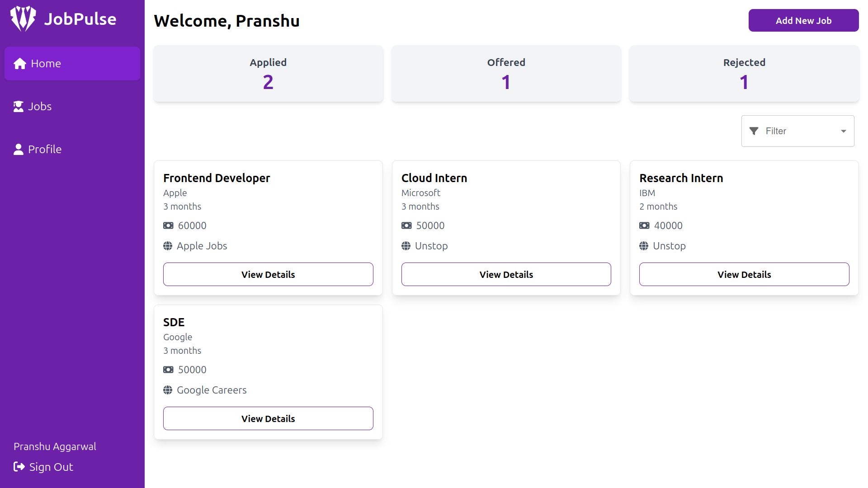Select the Rejected stats card
The height and width of the screenshot is (488, 868).
pyautogui.click(x=744, y=74)
